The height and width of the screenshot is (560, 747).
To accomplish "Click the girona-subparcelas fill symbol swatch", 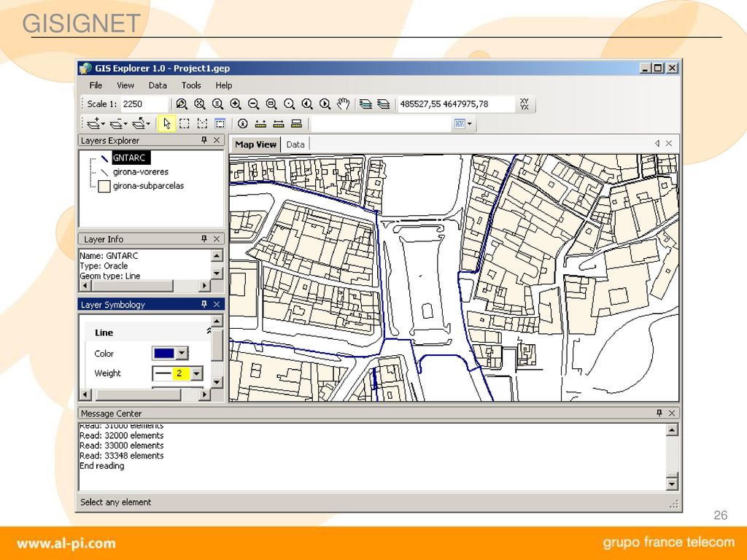I will click(104, 186).
